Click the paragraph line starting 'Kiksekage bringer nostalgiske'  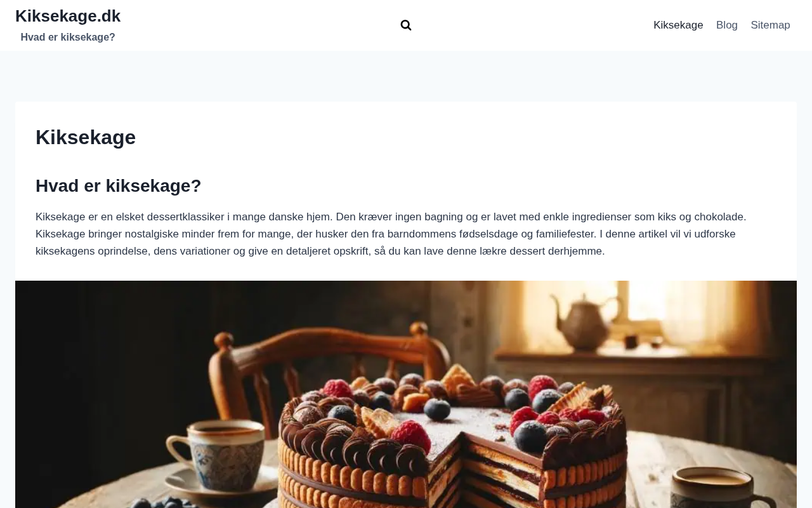pos(386,234)
